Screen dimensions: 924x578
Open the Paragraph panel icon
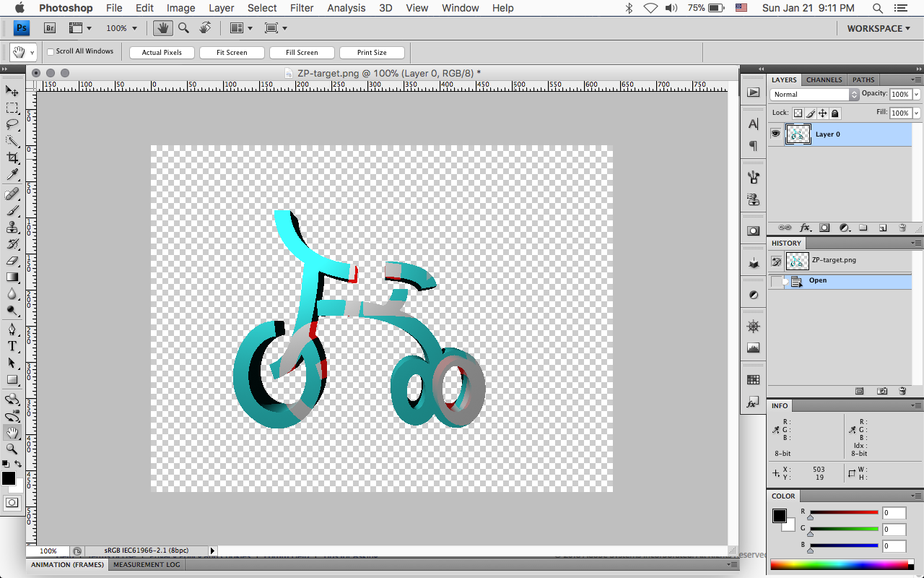pos(754,145)
